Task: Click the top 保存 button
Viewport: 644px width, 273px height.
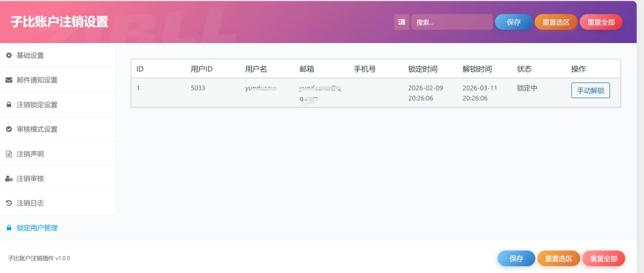Action: [514, 22]
